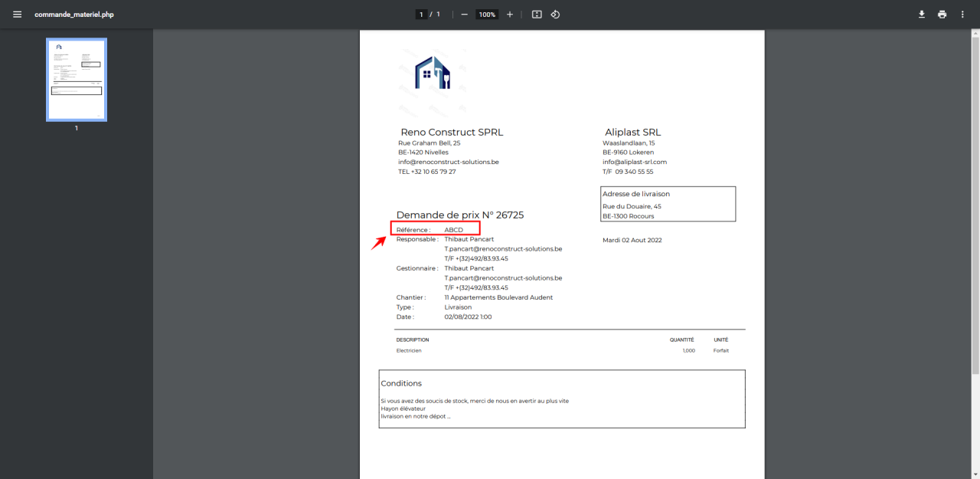Print the document using the printer icon
980x479 pixels.
[942, 15]
